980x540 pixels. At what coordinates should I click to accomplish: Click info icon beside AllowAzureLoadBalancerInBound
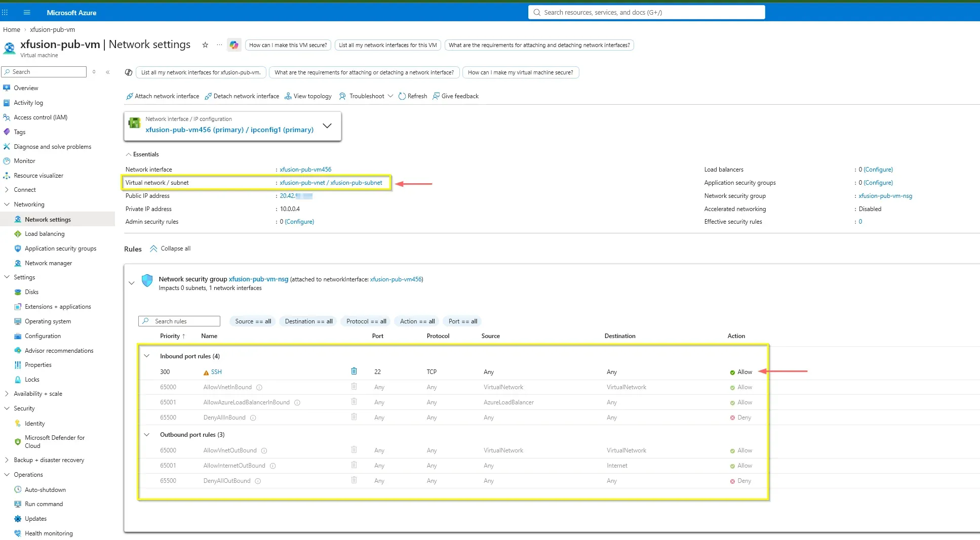297,403
